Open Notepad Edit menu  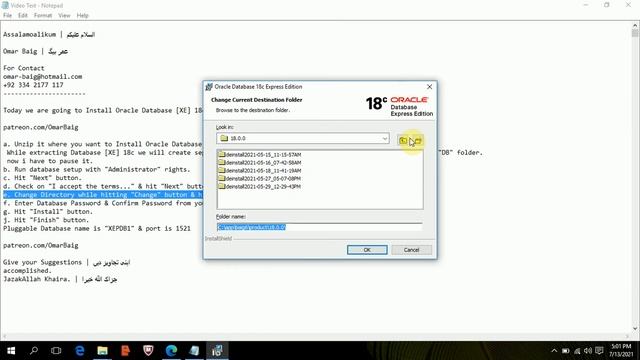(x=22, y=15)
